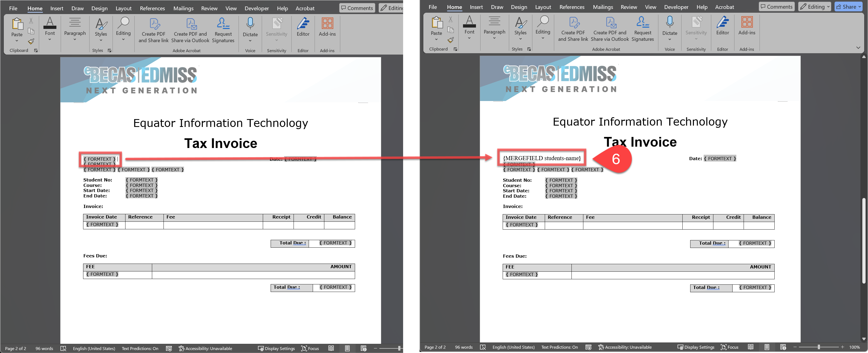Open Developer tab in left window
The image size is (868, 353).
[256, 8]
